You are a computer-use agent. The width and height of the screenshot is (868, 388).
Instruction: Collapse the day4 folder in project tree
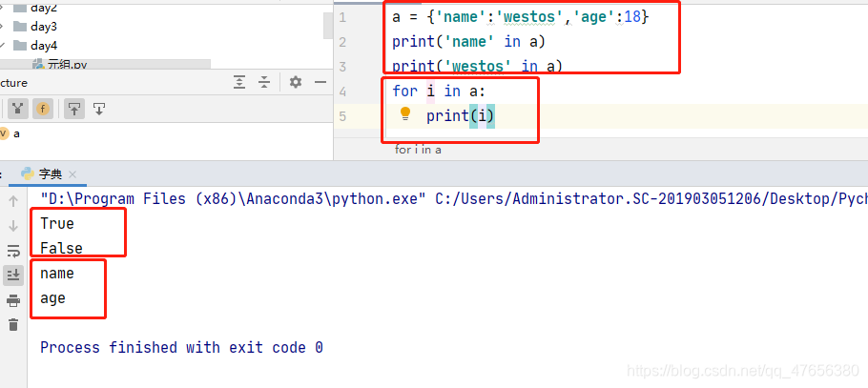[2, 46]
